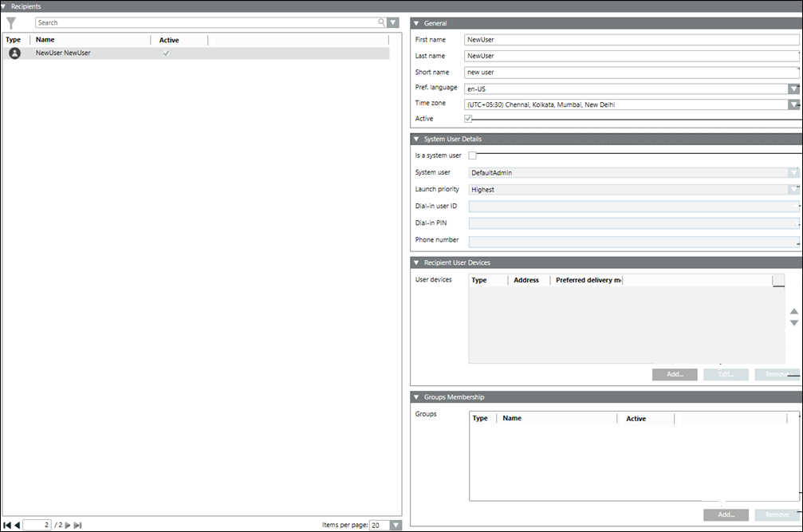Click the filter funnel icon

pyautogui.click(x=11, y=23)
